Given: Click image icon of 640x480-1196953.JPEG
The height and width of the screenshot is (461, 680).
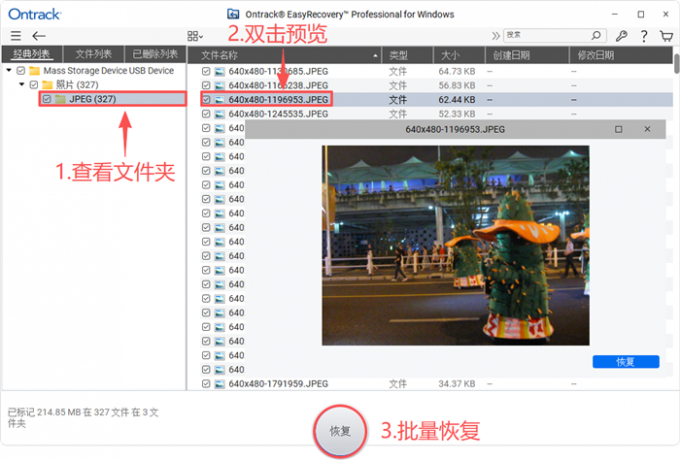Looking at the screenshot, I should click(220, 100).
